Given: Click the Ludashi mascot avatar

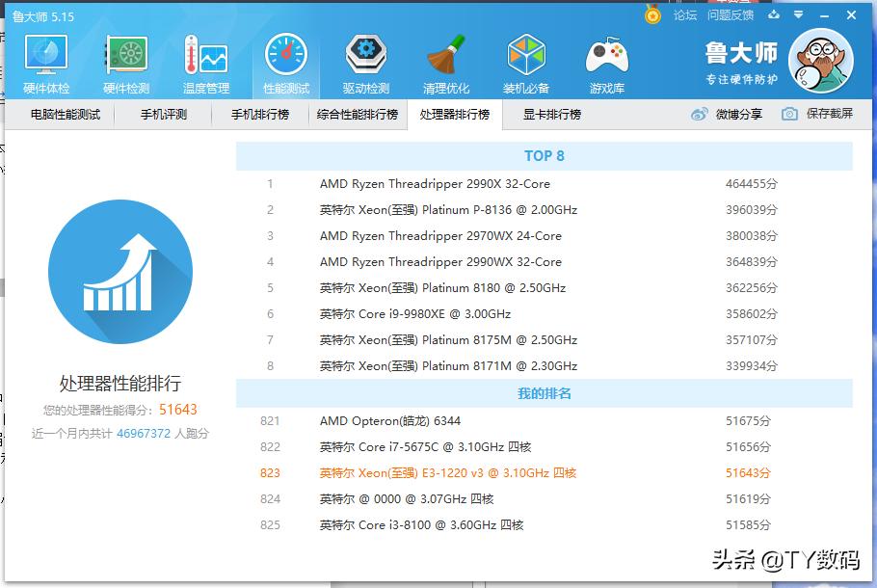Looking at the screenshot, I should pyautogui.click(x=820, y=60).
